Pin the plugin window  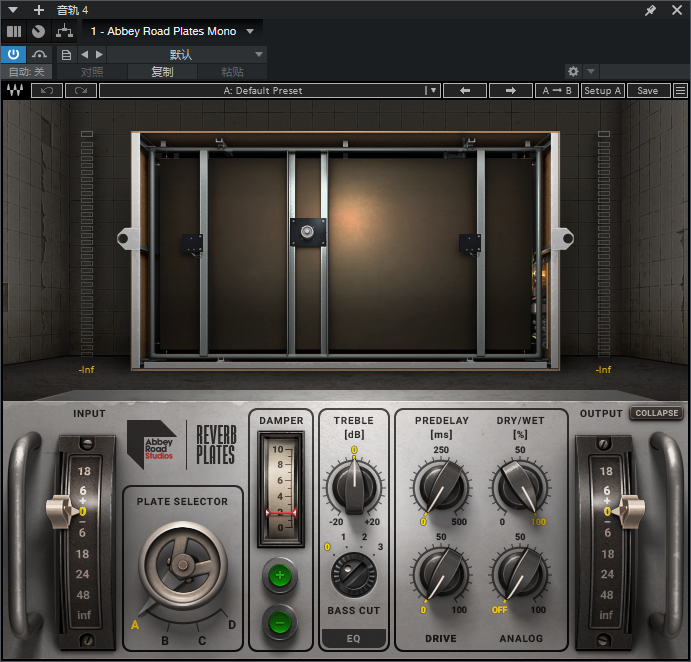pos(650,10)
